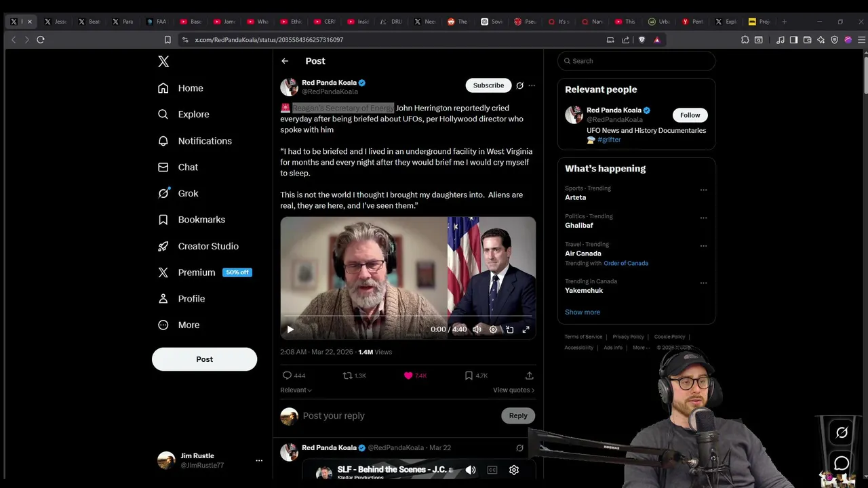Open a new browser tab

click(x=784, y=22)
